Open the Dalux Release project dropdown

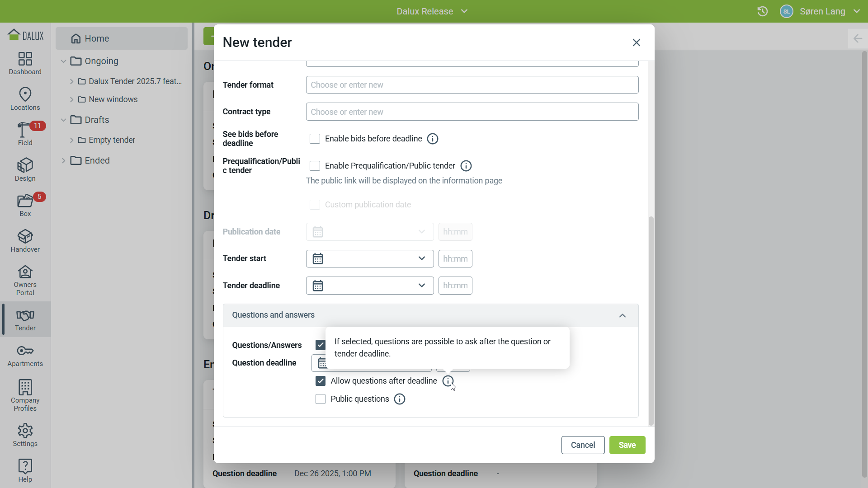[432, 11]
